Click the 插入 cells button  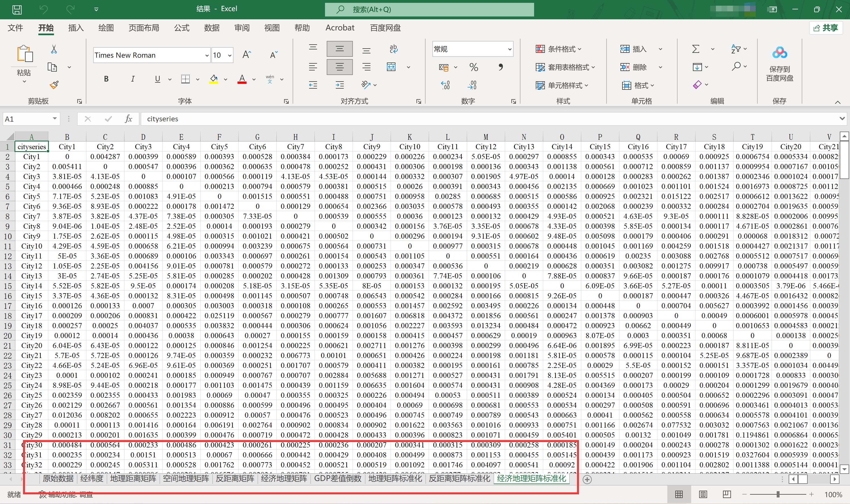[633, 49]
